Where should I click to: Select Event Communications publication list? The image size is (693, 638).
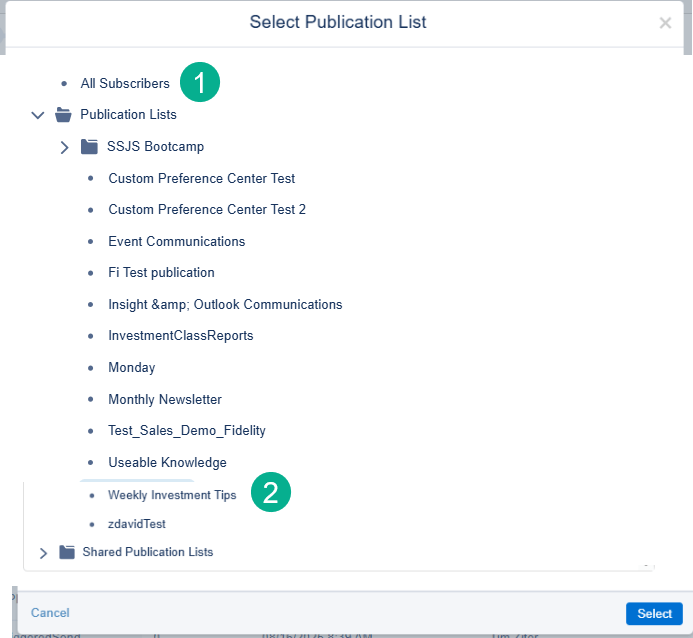tap(176, 242)
